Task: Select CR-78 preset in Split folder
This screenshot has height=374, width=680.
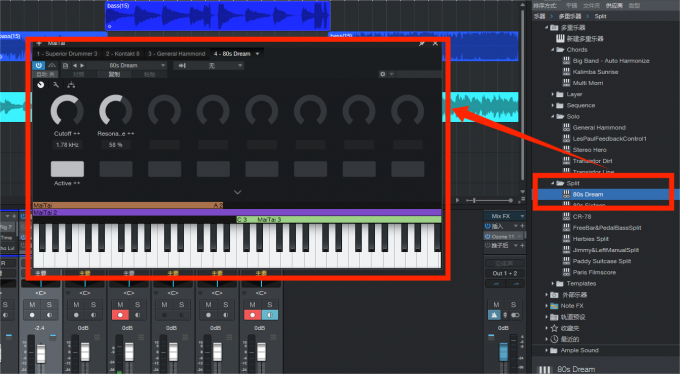Action: 582,217
